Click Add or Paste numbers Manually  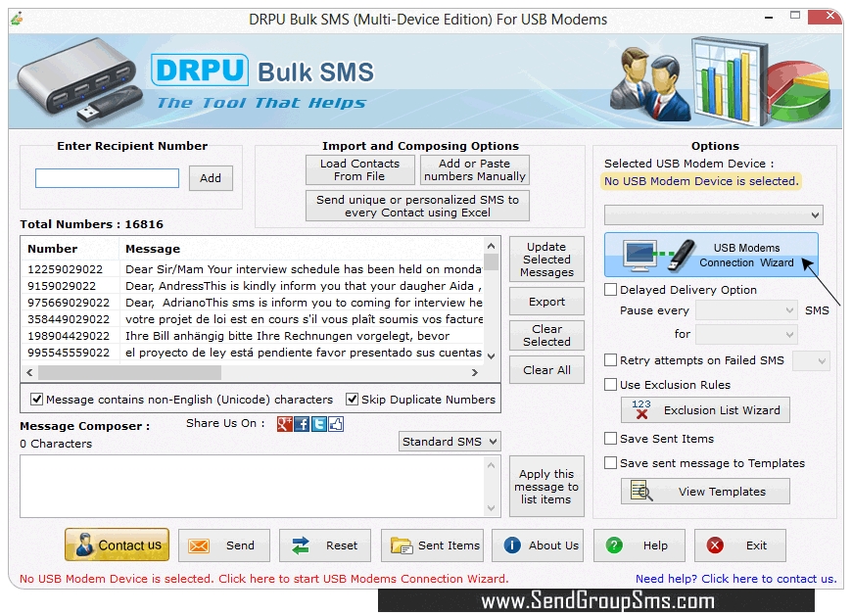(x=474, y=170)
